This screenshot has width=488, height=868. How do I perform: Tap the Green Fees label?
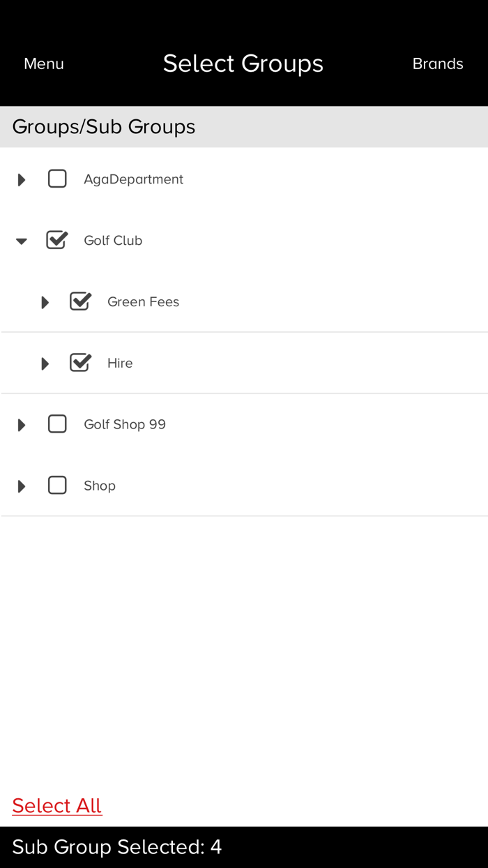[x=143, y=302]
